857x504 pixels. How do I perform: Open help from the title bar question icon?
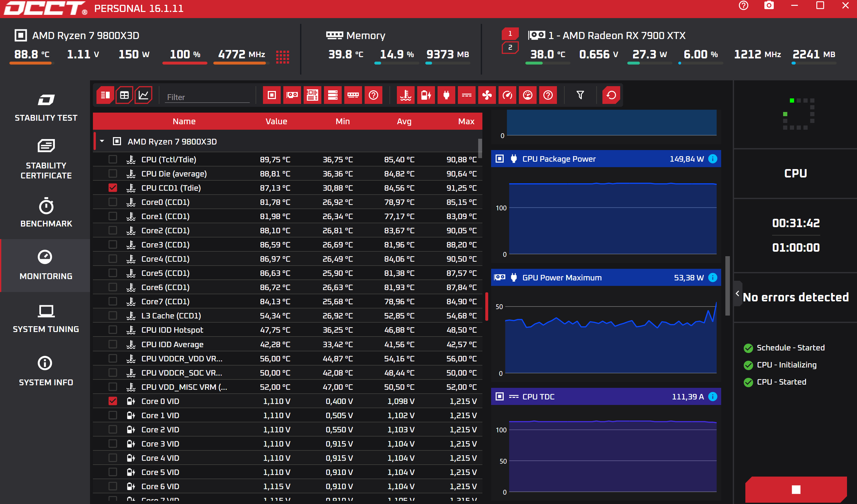click(x=743, y=6)
